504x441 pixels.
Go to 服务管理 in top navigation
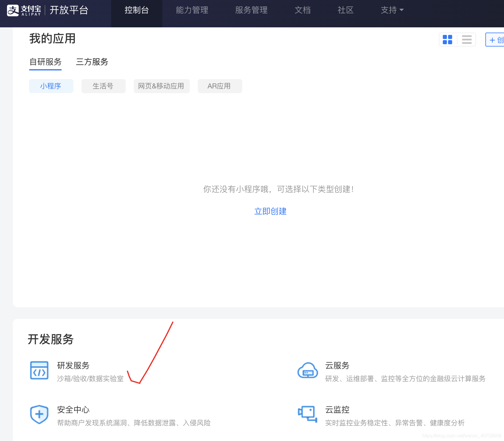251,10
